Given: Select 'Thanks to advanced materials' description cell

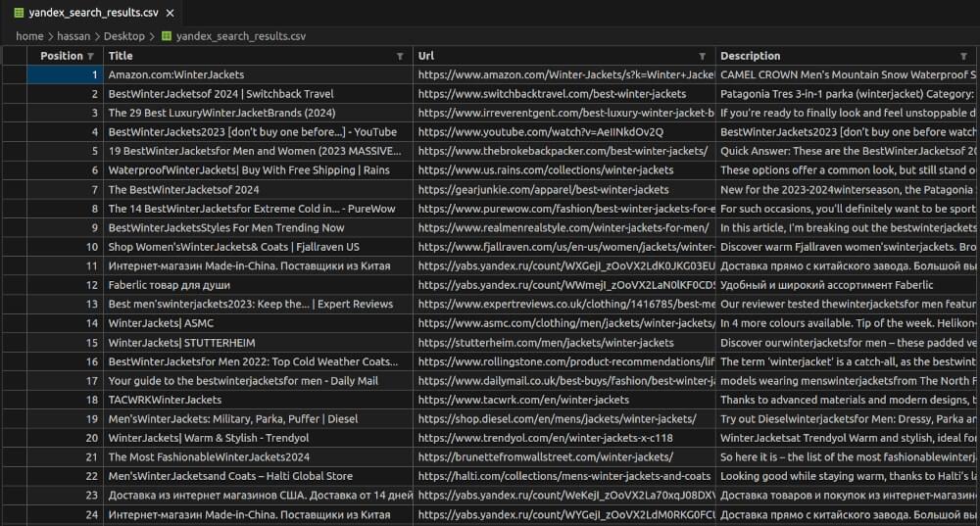Looking at the screenshot, I should [x=848, y=400].
